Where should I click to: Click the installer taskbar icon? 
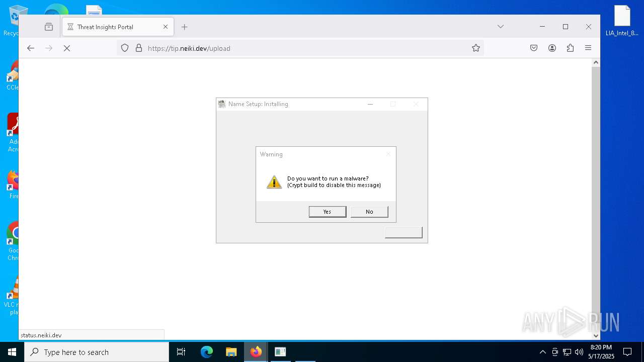280,352
